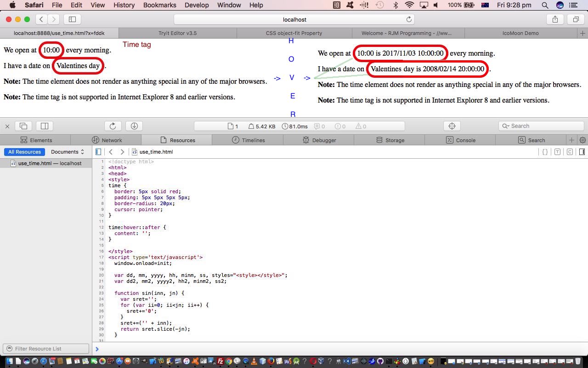Screen dimensions: 588x368
Task: Dock the inspector to the side of the window
Action: pyautogui.click(x=45, y=126)
